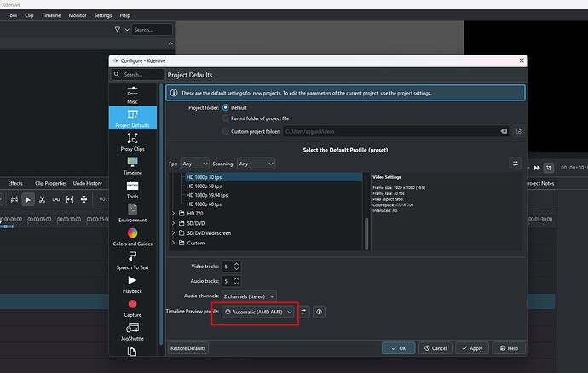Select the razor cut tool

point(42,199)
